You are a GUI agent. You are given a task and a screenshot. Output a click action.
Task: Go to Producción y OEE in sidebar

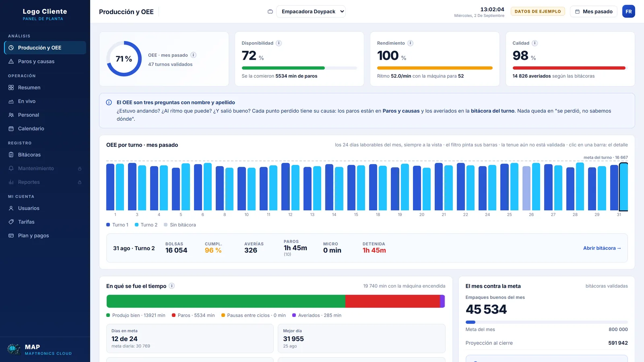(45, 47)
